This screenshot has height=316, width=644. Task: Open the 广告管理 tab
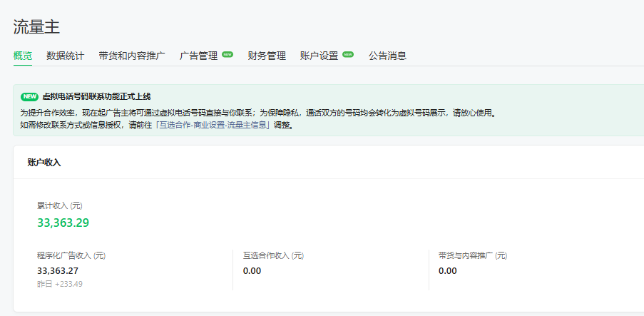pyautogui.click(x=199, y=56)
